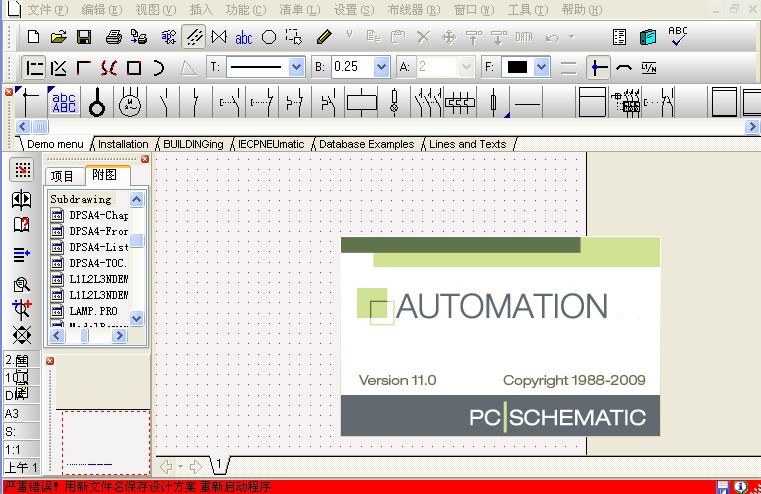
Task: Click the ABC spell check icon
Action: pos(678,37)
